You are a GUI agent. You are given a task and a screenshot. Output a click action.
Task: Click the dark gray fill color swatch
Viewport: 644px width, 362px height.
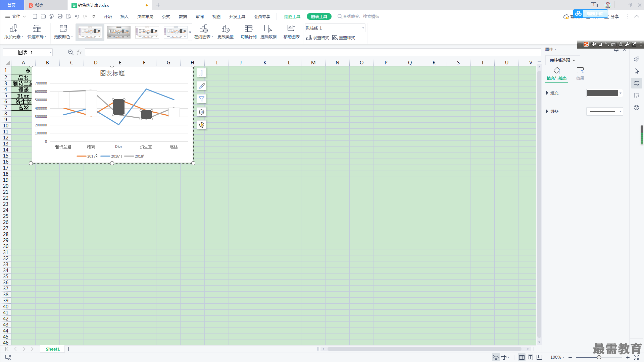point(602,93)
